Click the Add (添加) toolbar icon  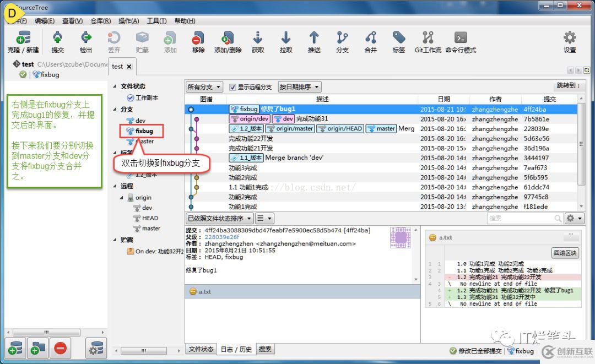(170, 42)
